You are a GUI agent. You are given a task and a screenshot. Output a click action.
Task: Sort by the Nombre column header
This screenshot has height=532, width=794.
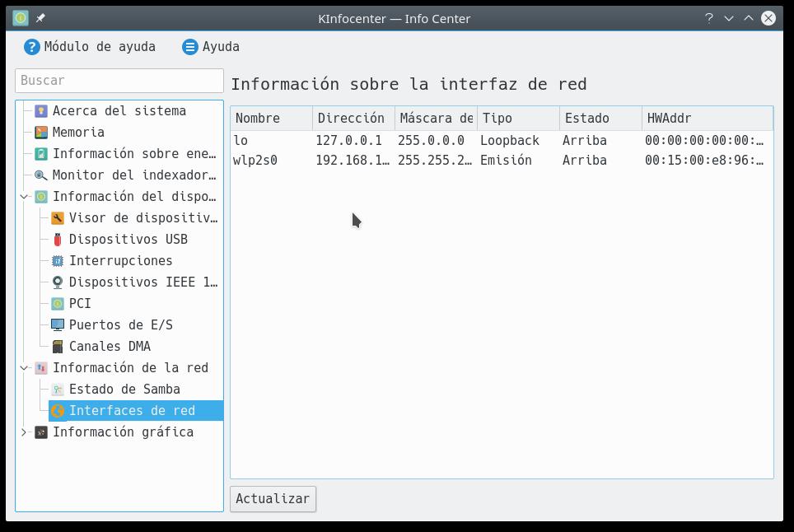(x=272, y=119)
